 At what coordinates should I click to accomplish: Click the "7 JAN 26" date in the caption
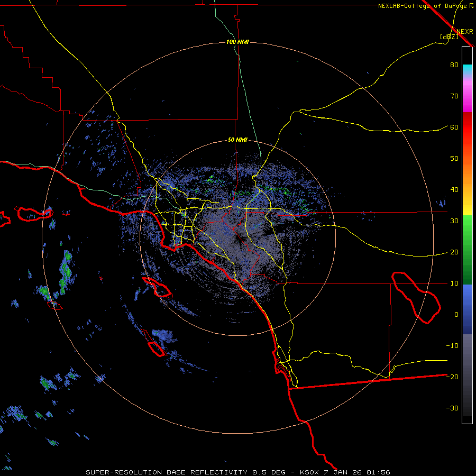tap(343, 472)
